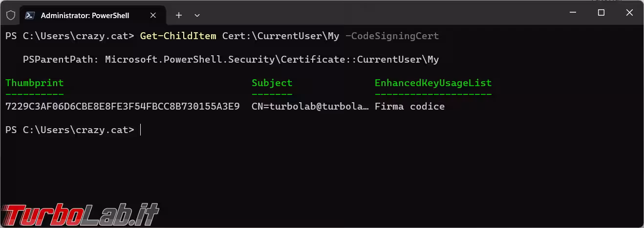The width and height of the screenshot is (644, 228).
Task: Close the Administrator: PowerShell tab
Action: pyautogui.click(x=152, y=15)
